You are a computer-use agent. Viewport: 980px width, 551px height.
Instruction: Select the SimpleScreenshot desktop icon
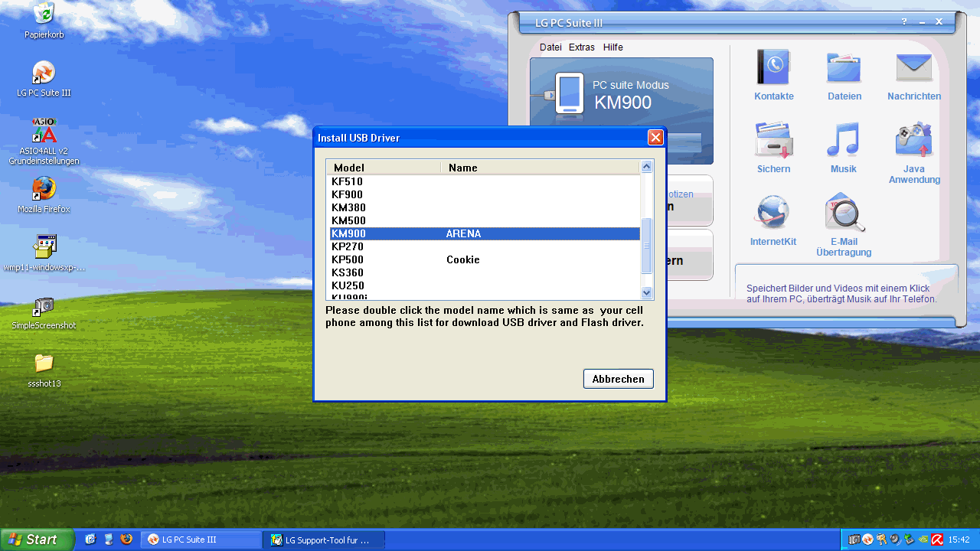coord(44,311)
